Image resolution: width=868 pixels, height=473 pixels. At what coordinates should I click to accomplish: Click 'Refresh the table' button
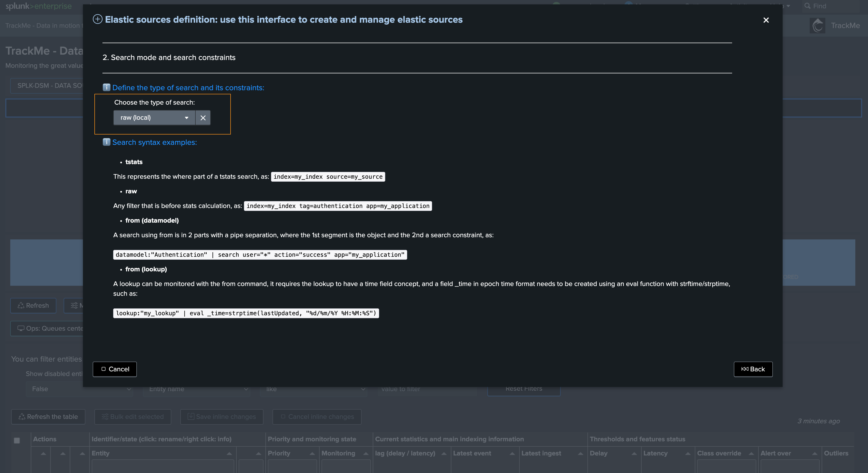point(48,417)
